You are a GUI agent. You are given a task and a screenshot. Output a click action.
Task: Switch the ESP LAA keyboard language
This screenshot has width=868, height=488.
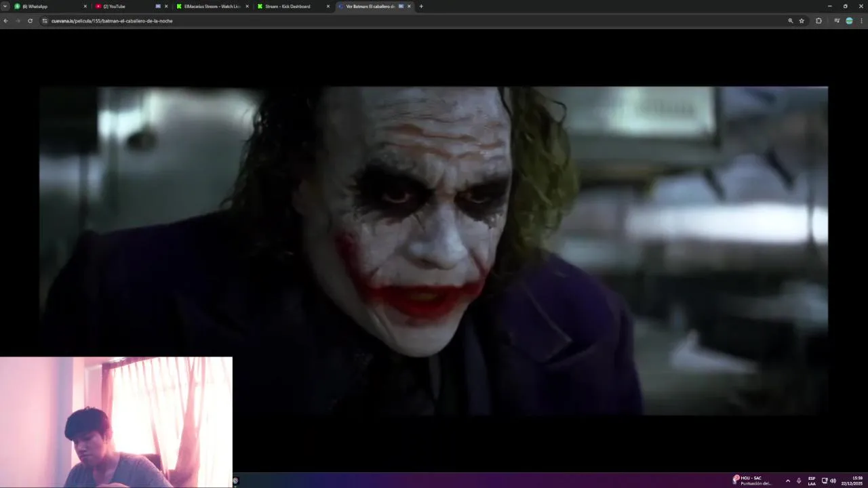pos(812,481)
